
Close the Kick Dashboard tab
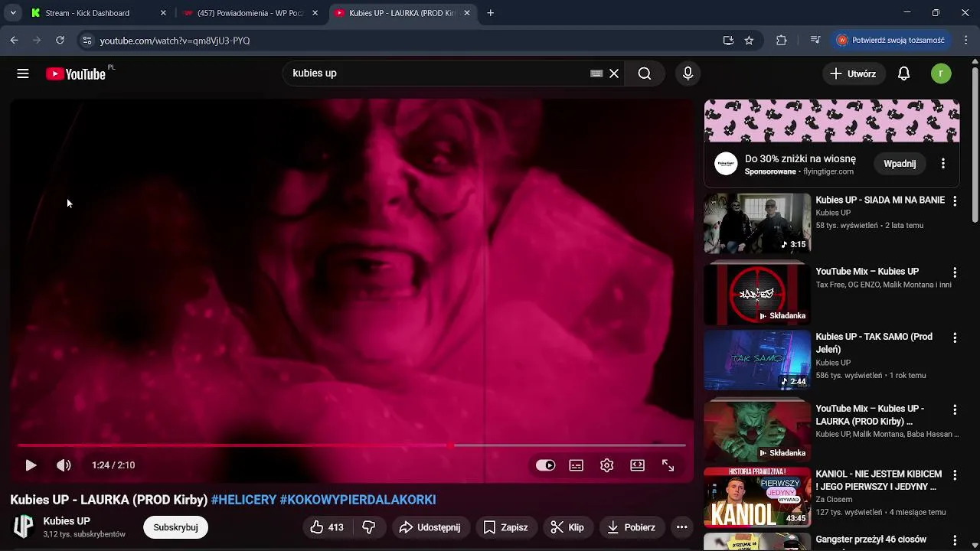pos(163,13)
